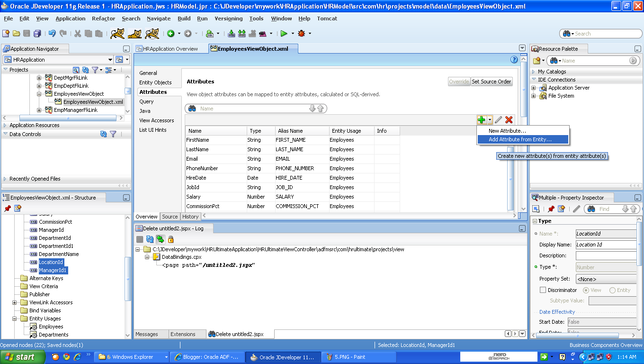Image resolution: width=644 pixels, height=364 pixels.
Task: Undo the last action via toolbar
Action: click(x=52, y=34)
